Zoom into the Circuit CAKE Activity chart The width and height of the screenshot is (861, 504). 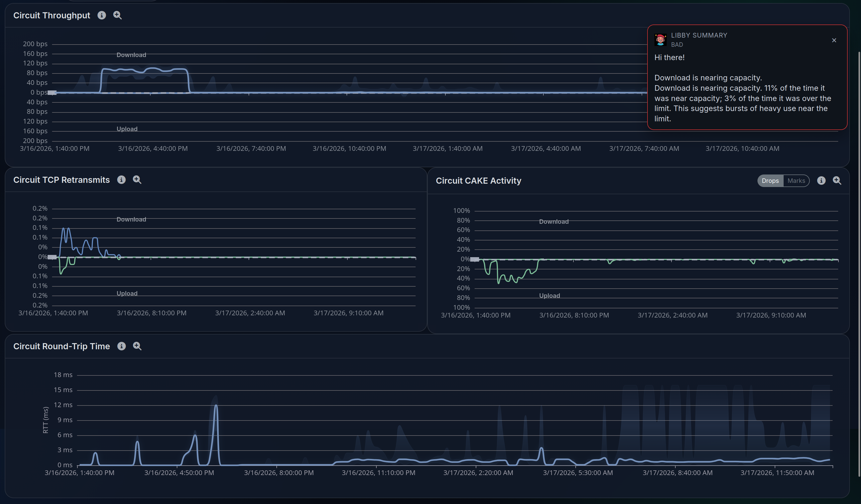(x=837, y=180)
